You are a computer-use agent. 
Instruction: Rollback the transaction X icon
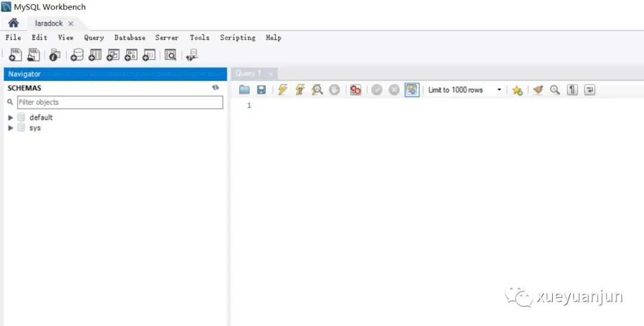point(394,89)
